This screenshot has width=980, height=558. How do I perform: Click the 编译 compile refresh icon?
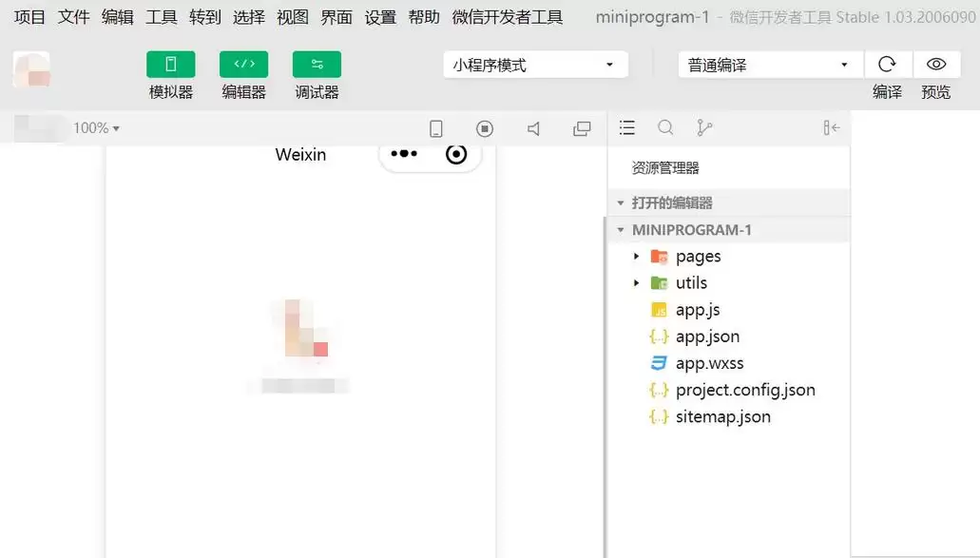(887, 65)
